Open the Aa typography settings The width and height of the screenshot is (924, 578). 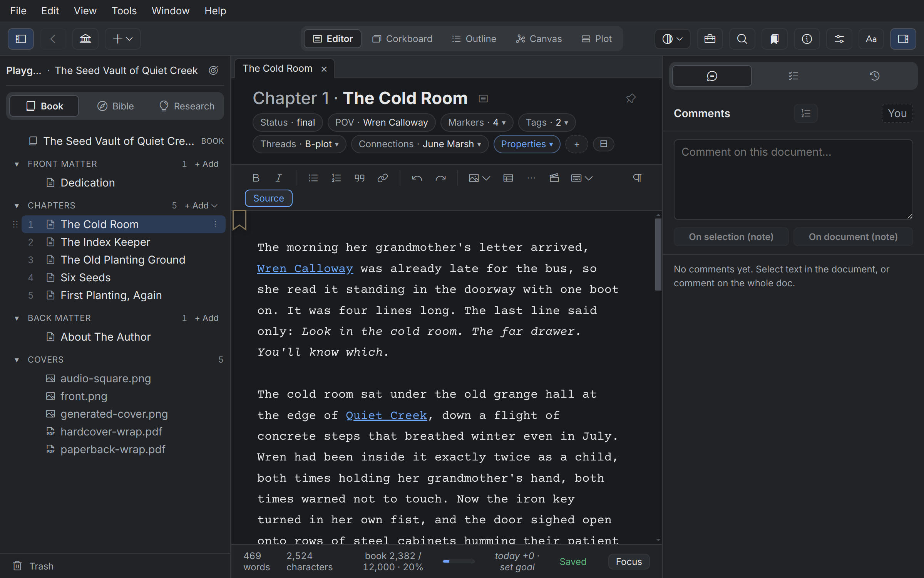871,39
